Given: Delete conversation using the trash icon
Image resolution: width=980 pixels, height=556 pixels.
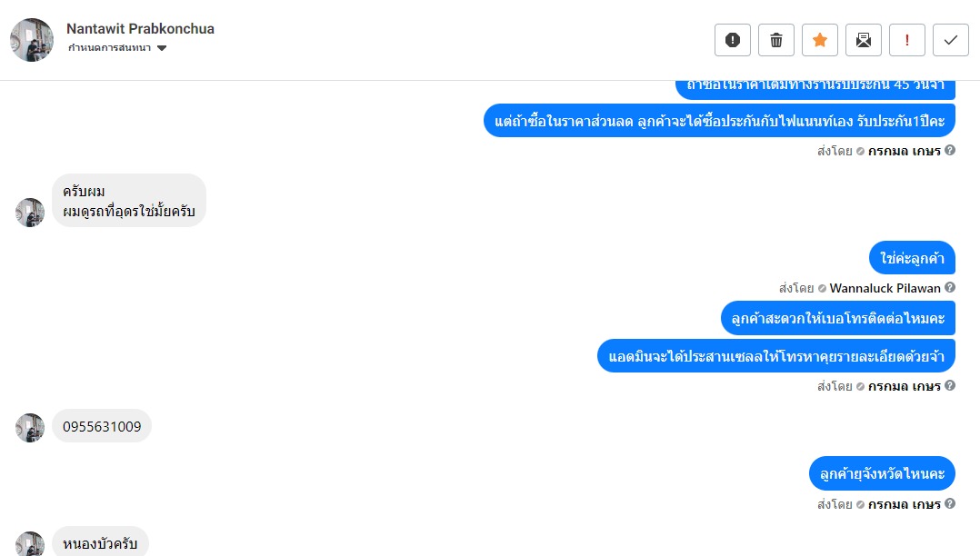Looking at the screenshot, I should pos(776,40).
